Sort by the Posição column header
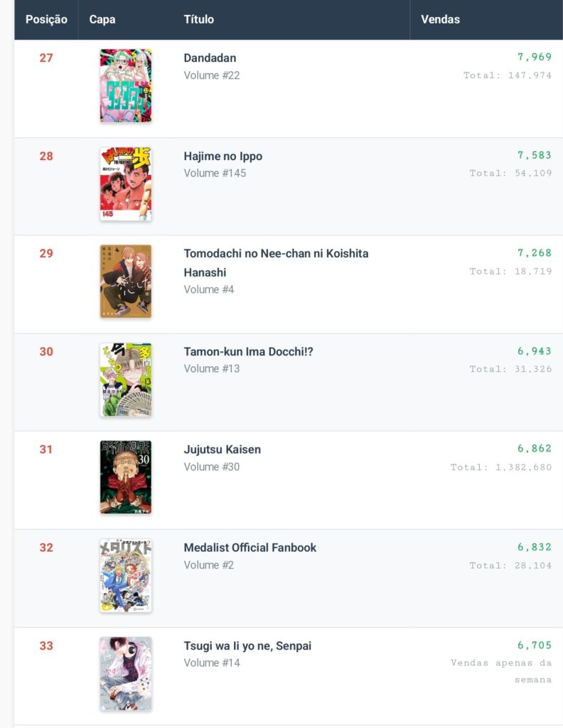563x728 pixels. pyautogui.click(x=46, y=19)
